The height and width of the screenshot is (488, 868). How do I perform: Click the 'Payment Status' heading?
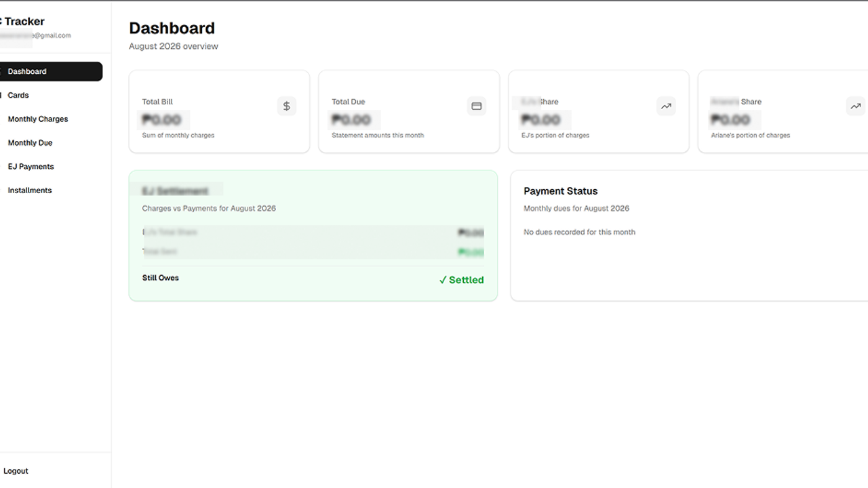561,191
